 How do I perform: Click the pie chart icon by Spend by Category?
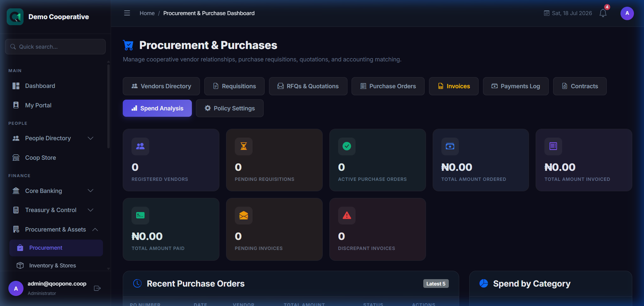(x=484, y=284)
